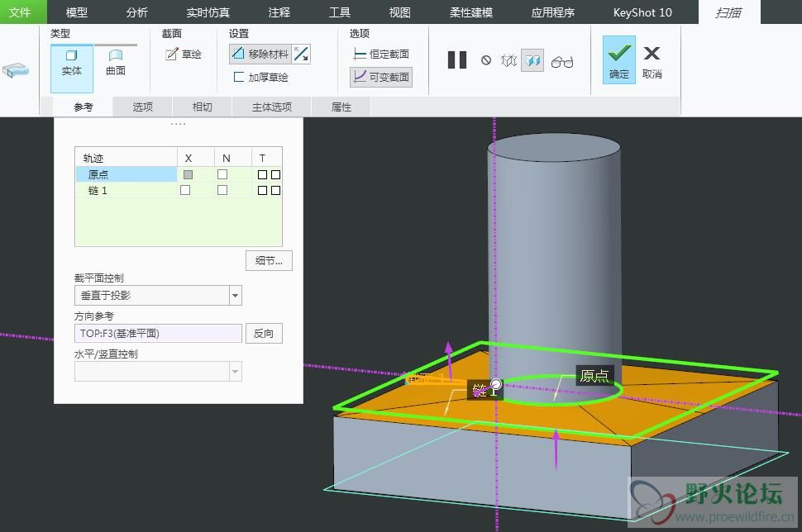Click the N column header
The image size is (802, 532).
pos(232,158)
